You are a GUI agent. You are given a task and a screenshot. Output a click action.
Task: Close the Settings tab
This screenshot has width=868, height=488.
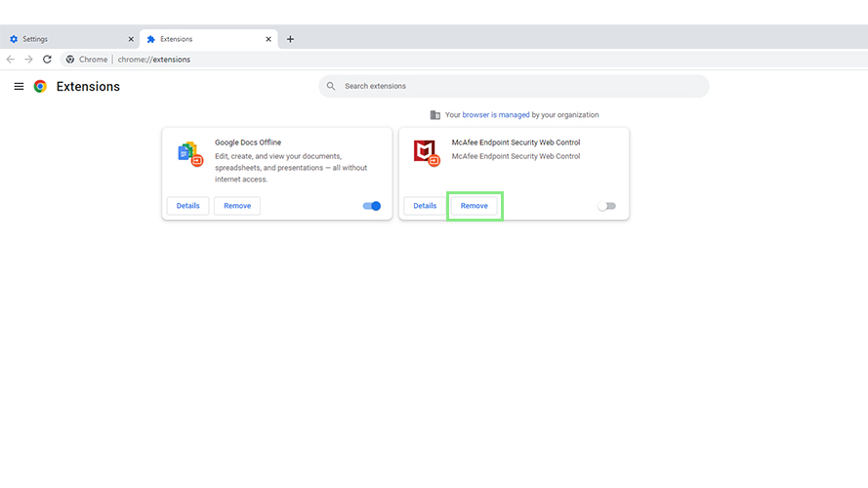(131, 39)
